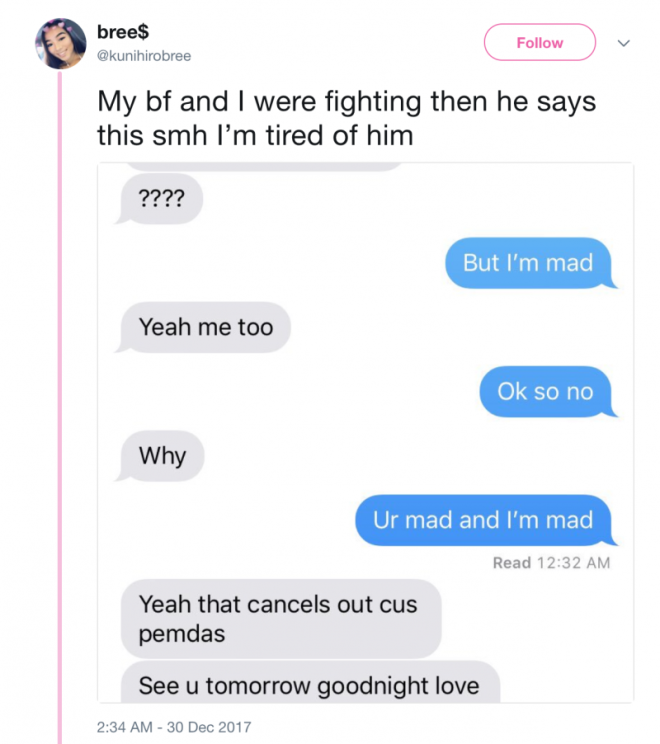Click the pemdas reply message bubble
The image size is (660, 744).
coord(281,618)
